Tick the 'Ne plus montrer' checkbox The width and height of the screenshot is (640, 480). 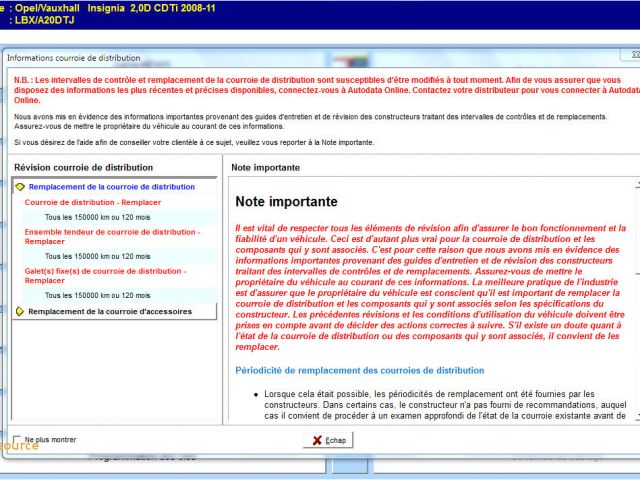17,439
